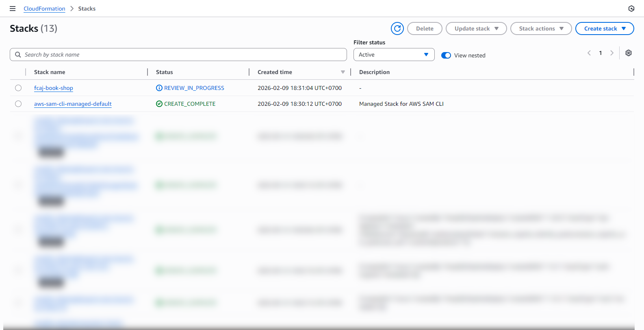Screen dimensions: 644x330
Task: Click the Stacks (13) heading
Action: [34, 28]
